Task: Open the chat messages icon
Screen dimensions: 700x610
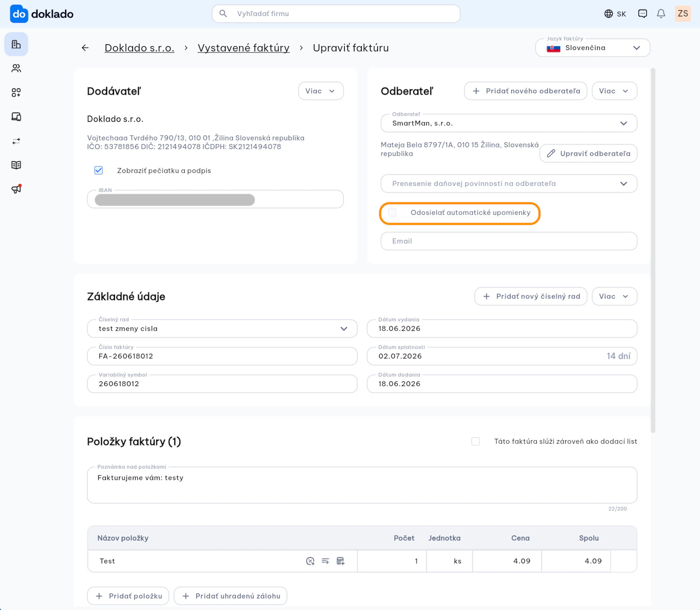Action: 642,14
